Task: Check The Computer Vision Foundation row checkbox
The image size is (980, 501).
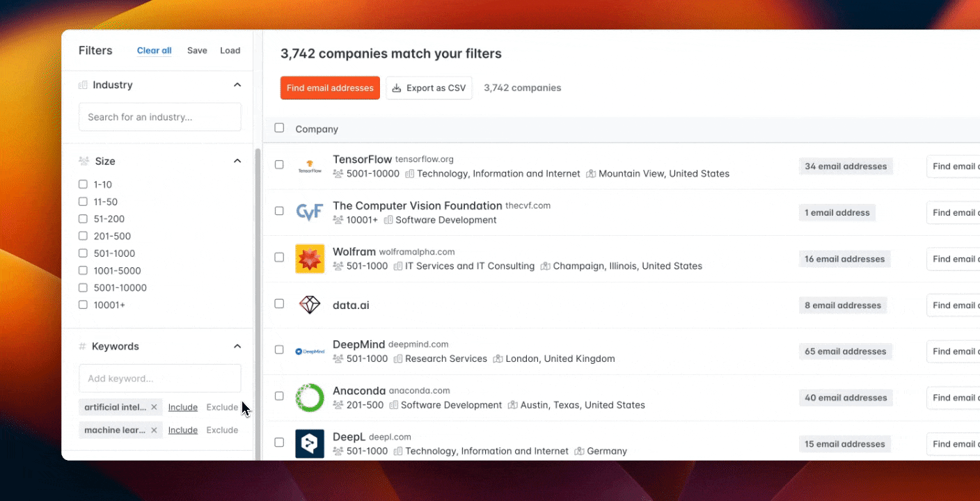Action: [279, 211]
